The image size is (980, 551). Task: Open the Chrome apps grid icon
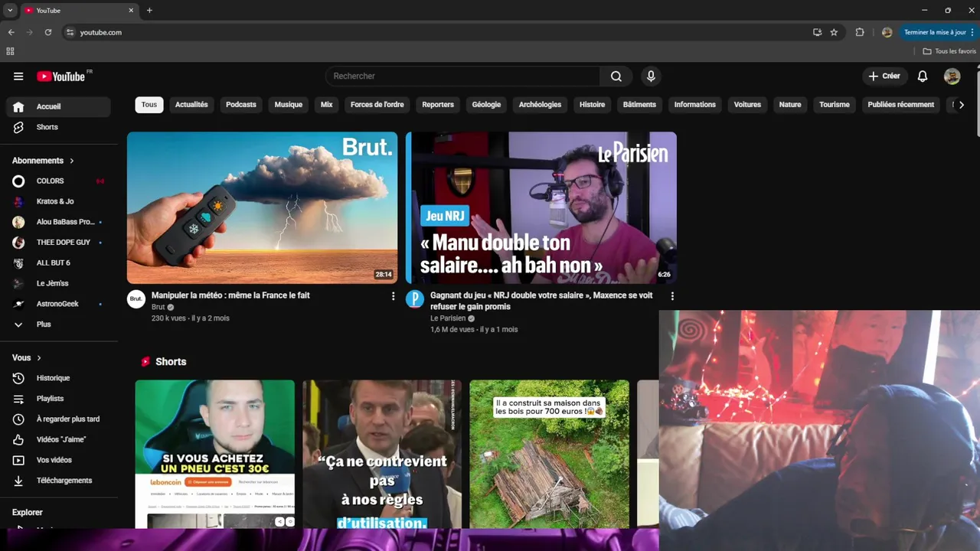(10, 51)
